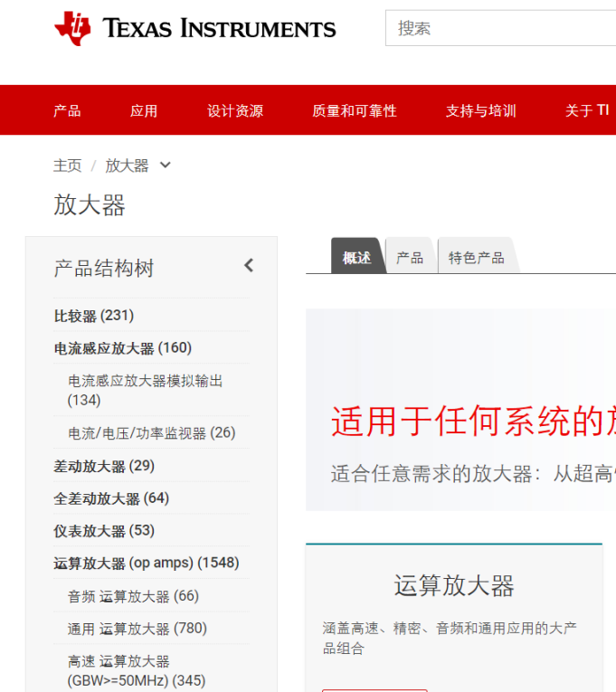616x692 pixels.
Task: Open 运算放大器 (op amps) (1548) category
Action: 147,564
